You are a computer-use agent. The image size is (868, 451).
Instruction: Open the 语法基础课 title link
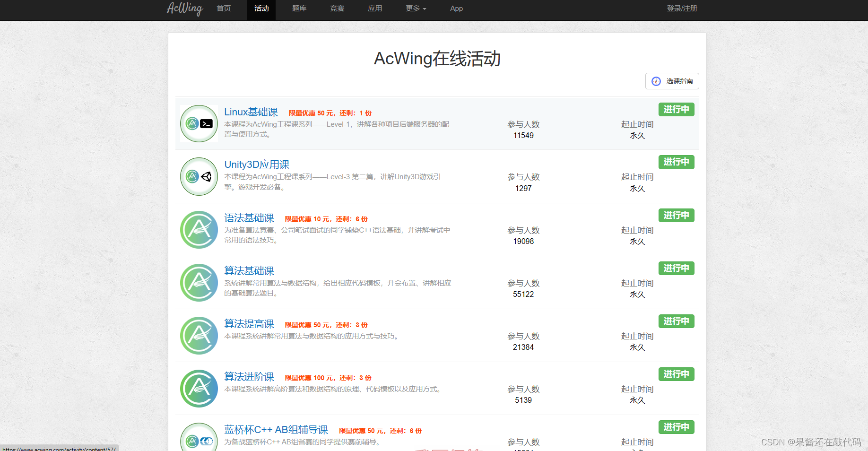point(249,218)
